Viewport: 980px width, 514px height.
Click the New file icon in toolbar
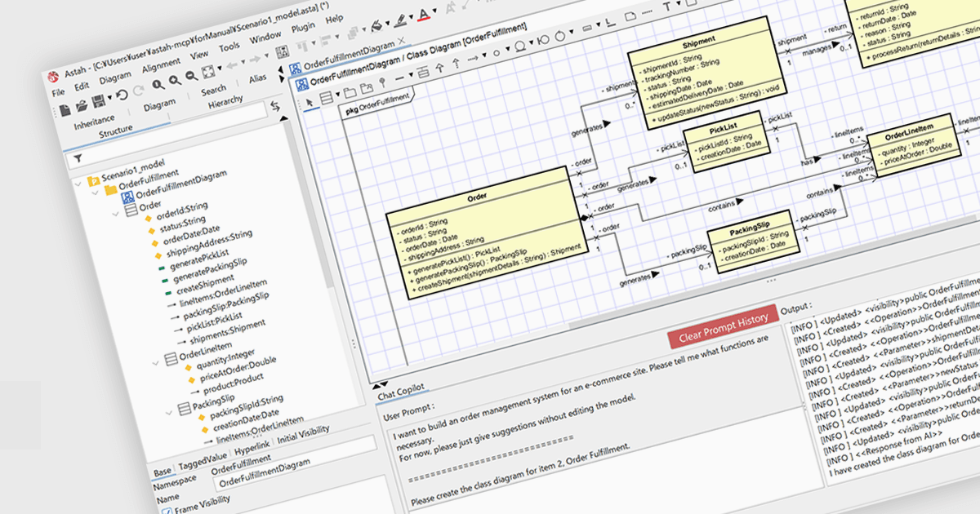pos(65,110)
